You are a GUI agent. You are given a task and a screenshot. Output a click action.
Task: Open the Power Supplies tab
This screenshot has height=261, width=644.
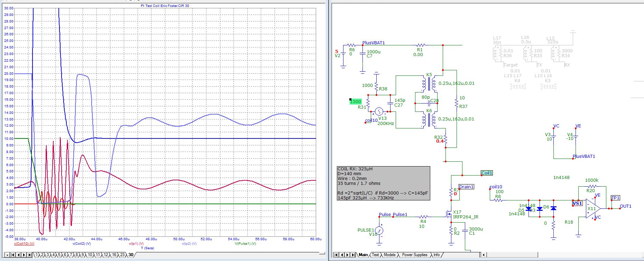point(414,255)
